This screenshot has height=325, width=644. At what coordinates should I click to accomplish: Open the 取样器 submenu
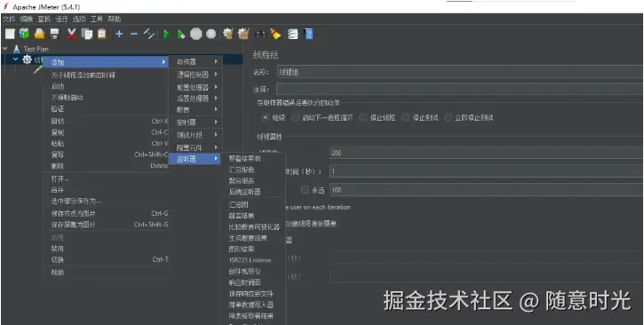tap(196, 61)
